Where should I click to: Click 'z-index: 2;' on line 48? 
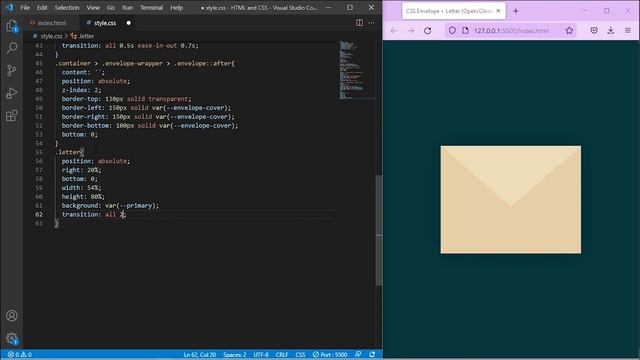coord(81,90)
